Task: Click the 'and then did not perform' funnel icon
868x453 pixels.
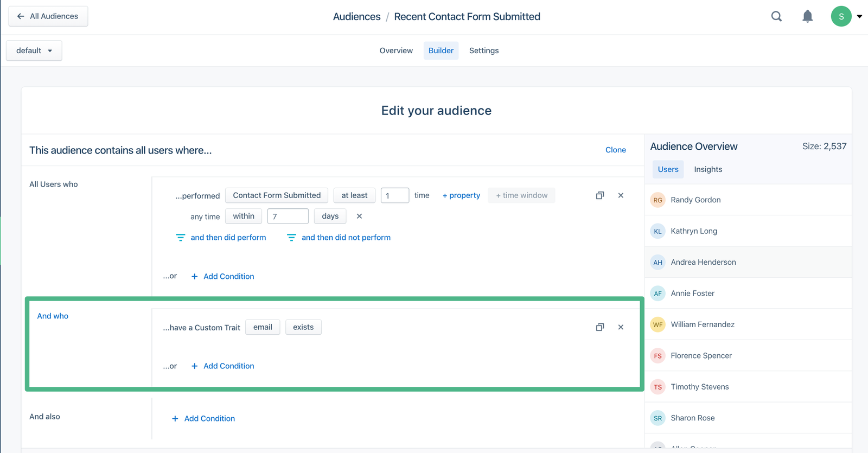Action: tap(291, 238)
